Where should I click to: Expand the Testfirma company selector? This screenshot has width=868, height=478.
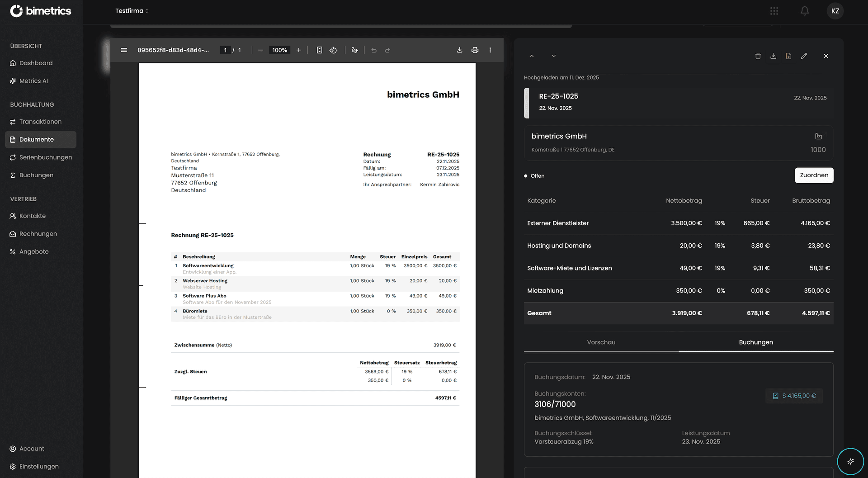click(132, 11)
